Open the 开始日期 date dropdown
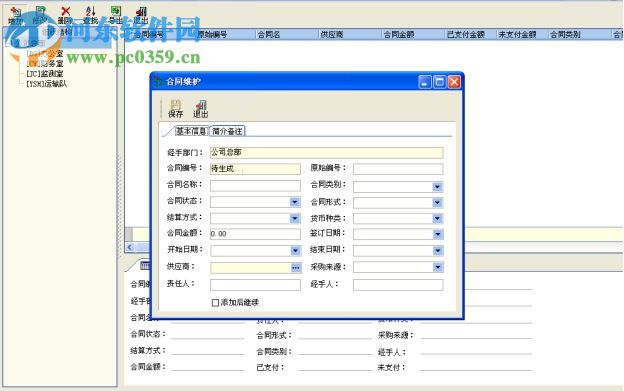This screenshot has height=391, width=624. click(295, 250)
